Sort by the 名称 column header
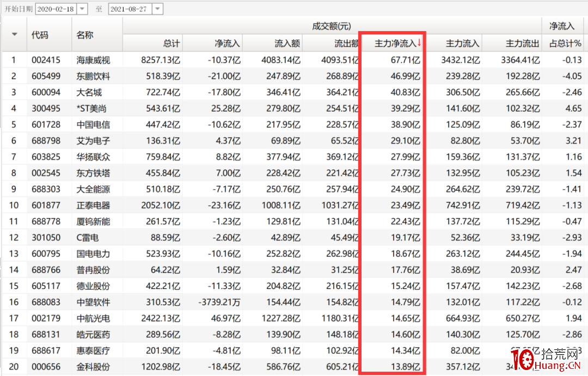588x376 pixels. [97, 34]
